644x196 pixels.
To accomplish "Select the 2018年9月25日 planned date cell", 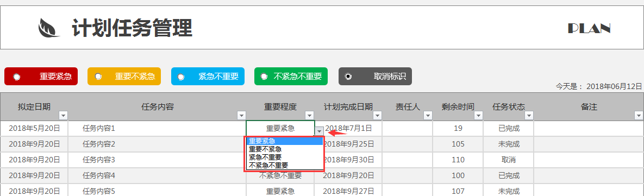I will point(348,144).
